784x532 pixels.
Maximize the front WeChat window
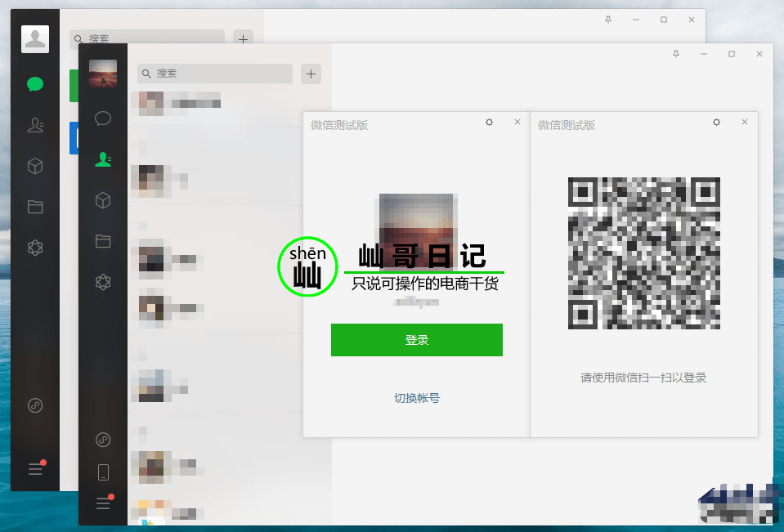732,54
